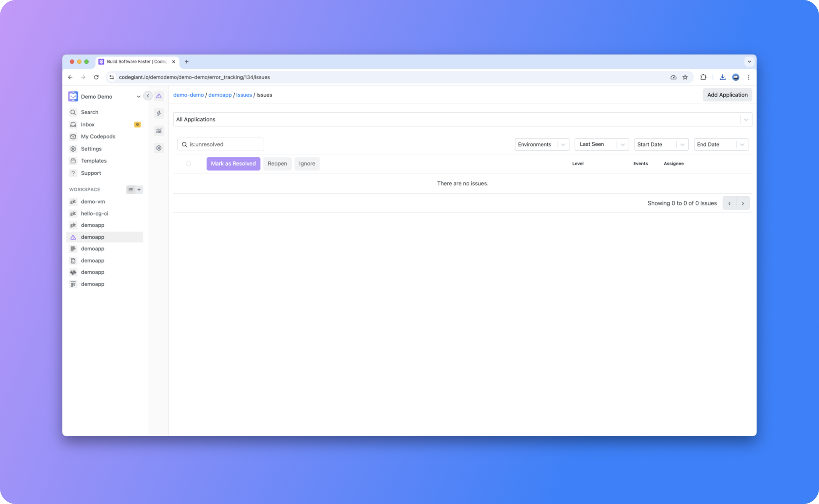Open the document-style demoapp item

(93, 260)
